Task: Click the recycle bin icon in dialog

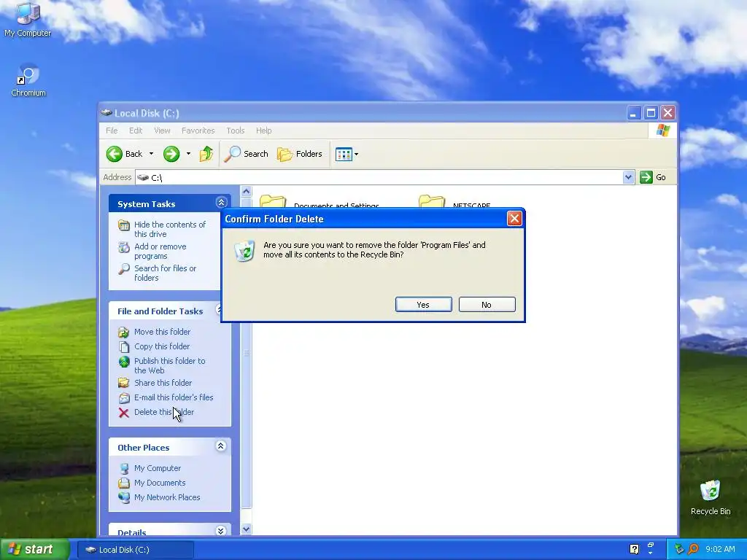Action: pos(244,251)
